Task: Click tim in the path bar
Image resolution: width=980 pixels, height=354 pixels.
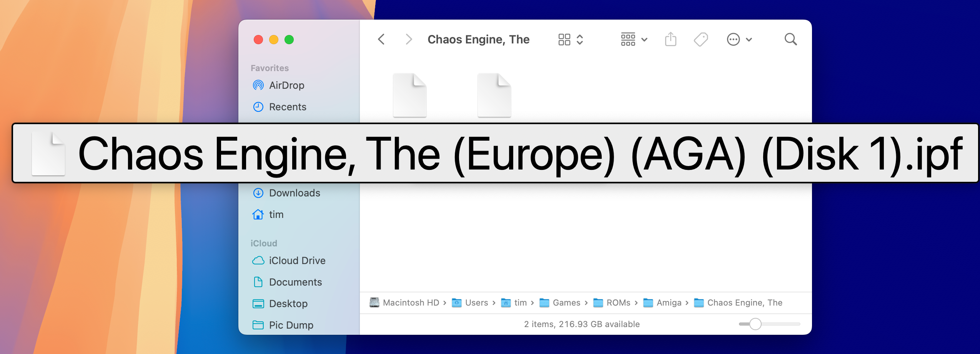Action: tap(514, 303)
